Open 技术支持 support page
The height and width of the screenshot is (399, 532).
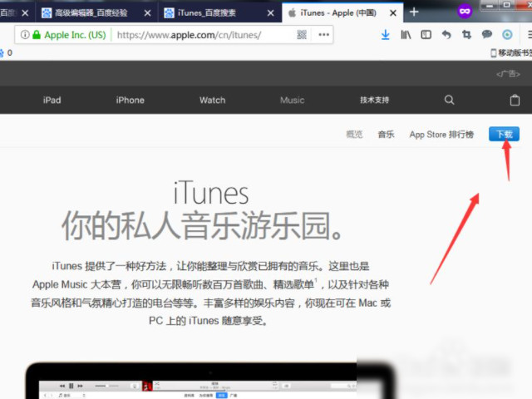click(x=374, y=100)
